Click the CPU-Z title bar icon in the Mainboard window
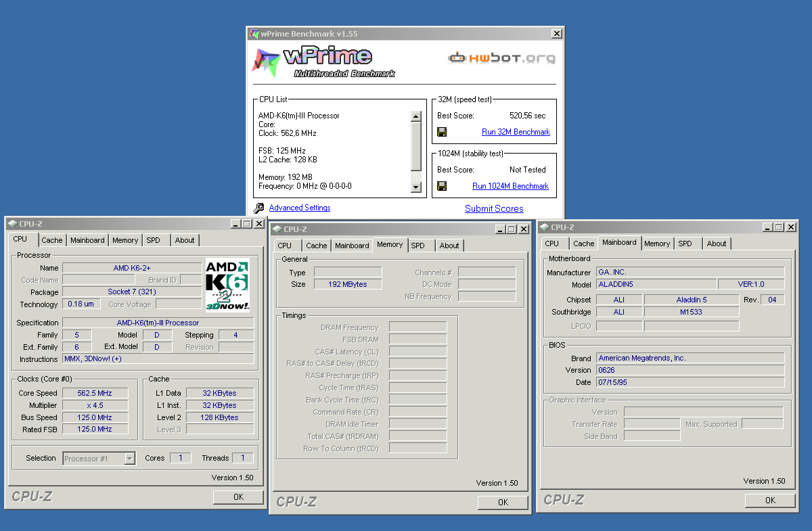Viewport: 812px width, 531px height. pyautogui.click(x=545, y=227)
